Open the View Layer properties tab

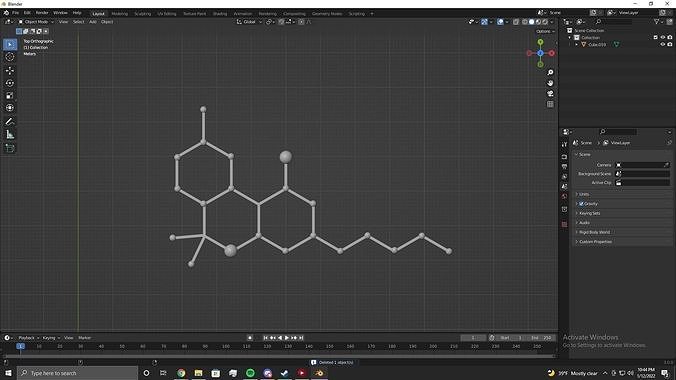(x=564, y=176)
